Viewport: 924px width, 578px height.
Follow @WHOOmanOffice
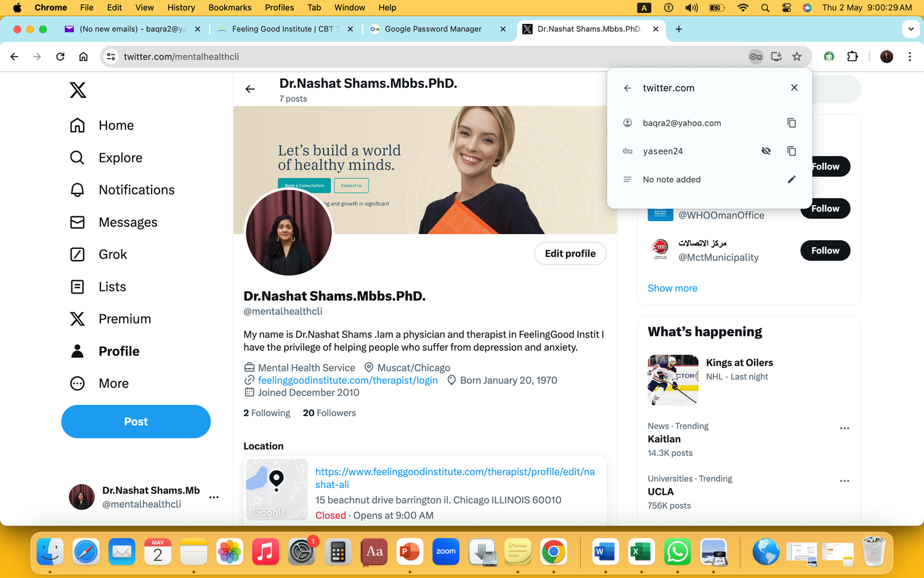[825, 208]
